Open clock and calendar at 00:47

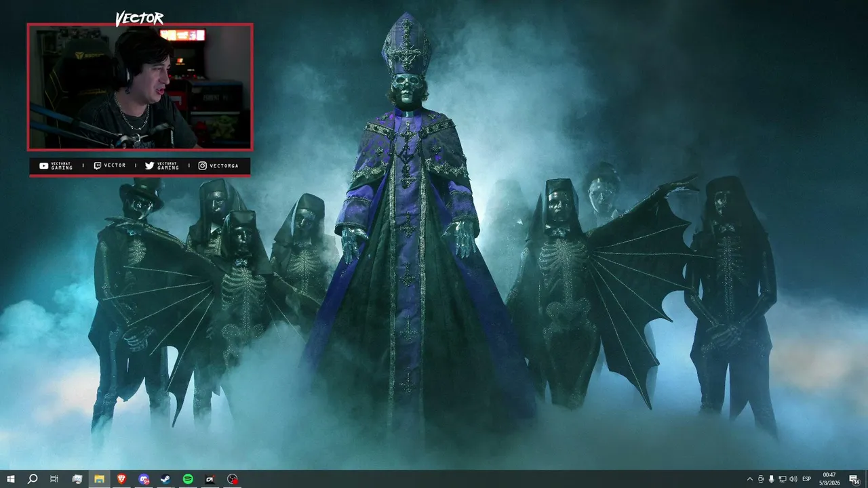coord(830,479)
